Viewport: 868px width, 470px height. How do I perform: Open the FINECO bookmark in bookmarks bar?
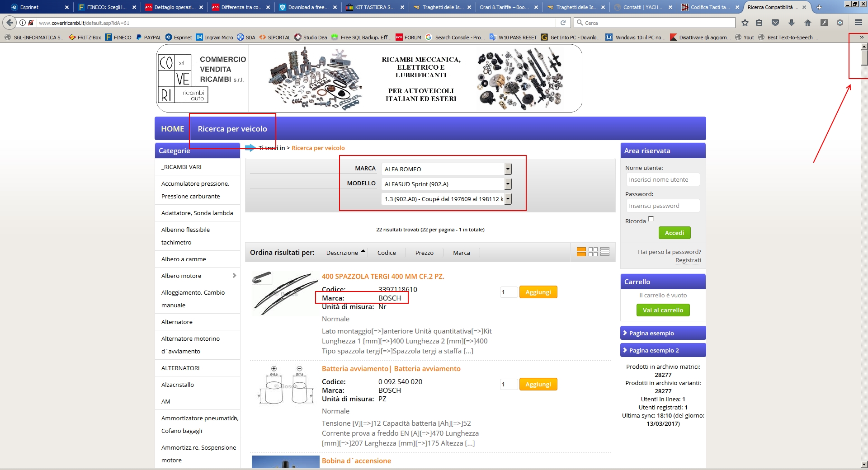pos(118,38)
